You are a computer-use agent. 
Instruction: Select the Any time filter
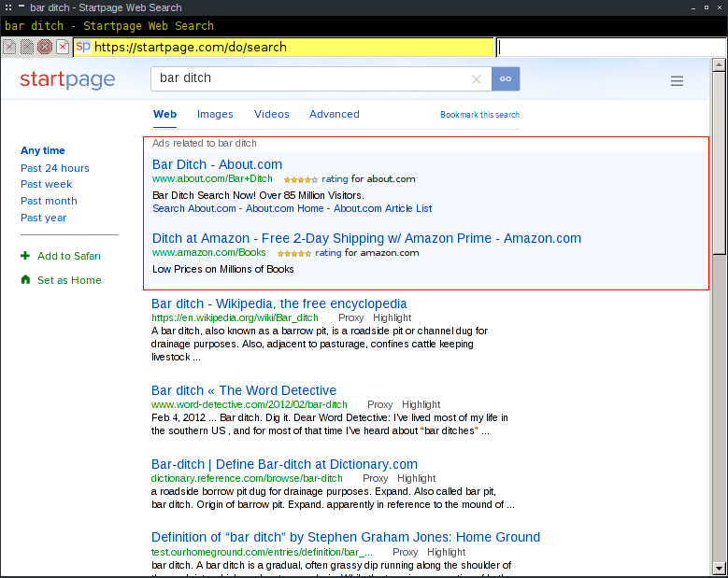coord(43,150)
